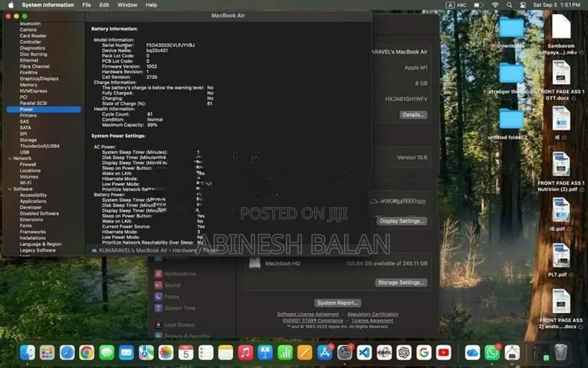The image size is (588, 368).
Task: Open ChatGPT app in the Dock
Action: (x=404, y=353)
